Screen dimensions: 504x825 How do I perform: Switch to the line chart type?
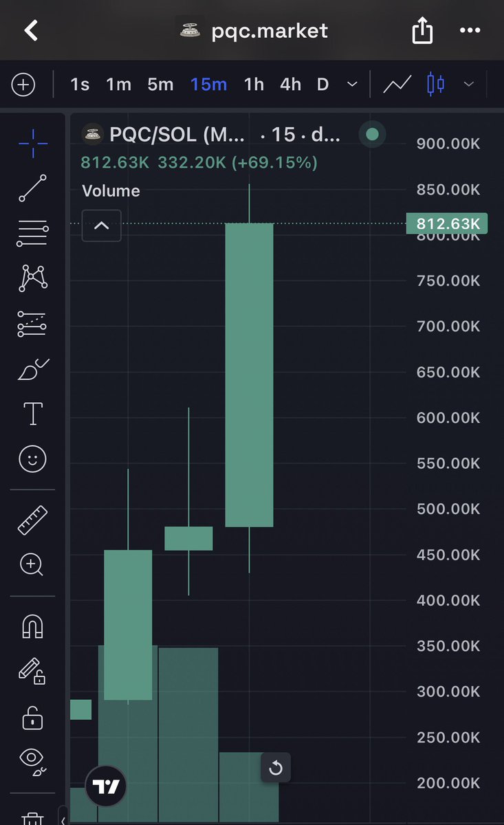click(397, 85)
